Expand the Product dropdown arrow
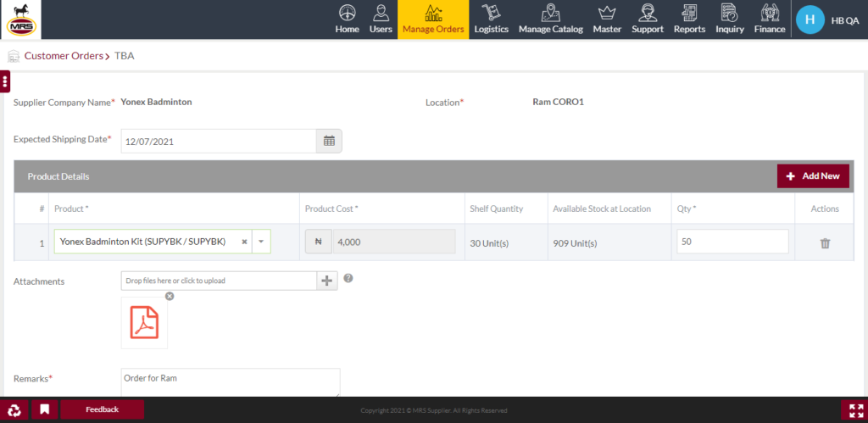This screenshot has width=868, height=423. coord(261,242)
